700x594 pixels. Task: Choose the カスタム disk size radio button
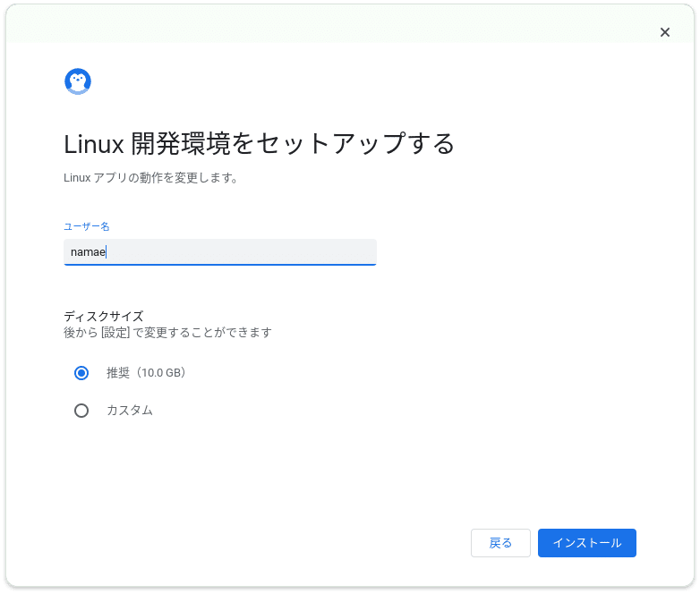(x=81, y=410)
